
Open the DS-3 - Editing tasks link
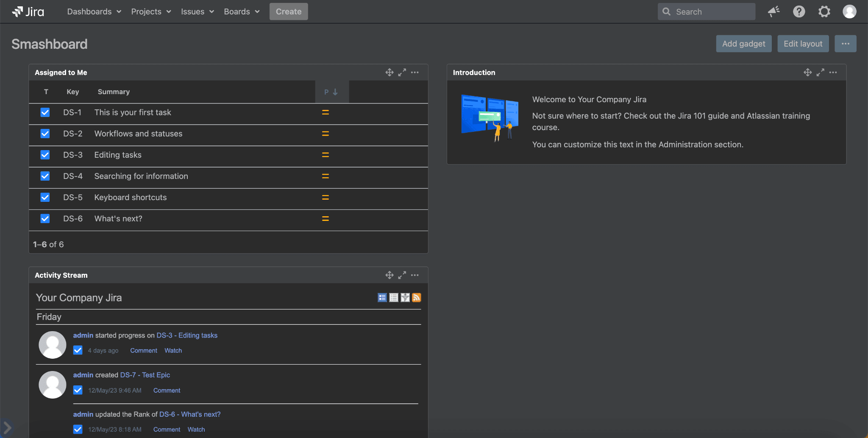click(187, 335)
